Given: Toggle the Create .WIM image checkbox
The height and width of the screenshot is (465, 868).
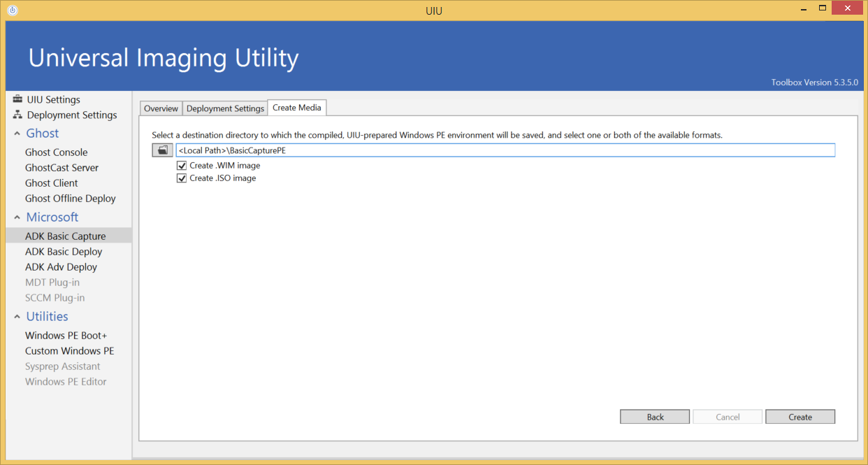Looking at the screenshot, I should click(182, 166).
